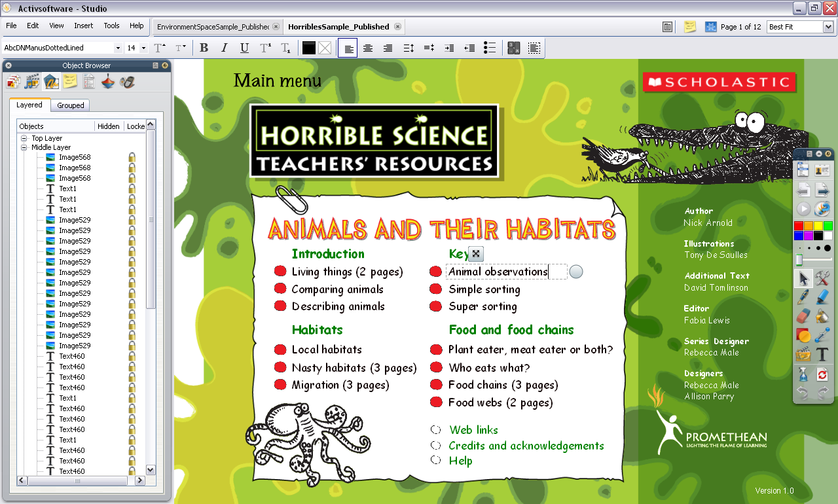Viewport: 838px width, 504px height.
Task: Pick the blue color swatch in toolbox
Action: click(799, 236)
